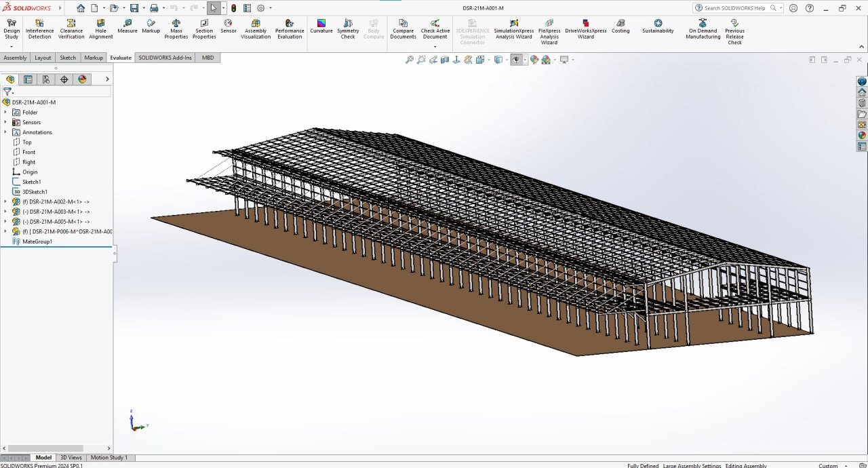The image size is (868, 468).
Task: Run Performance Evaluation
Action: (290, 29)
